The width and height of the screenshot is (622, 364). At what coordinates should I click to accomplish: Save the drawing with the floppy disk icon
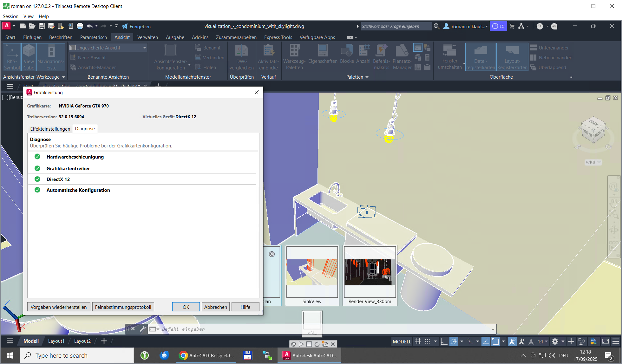42,26
